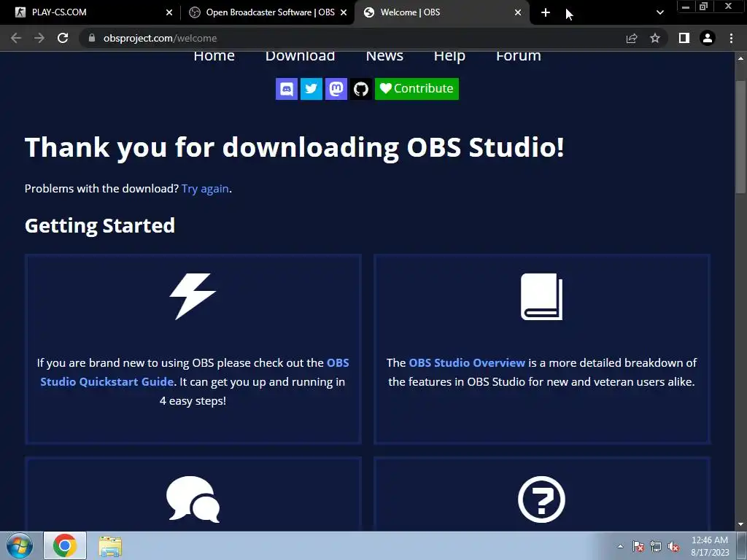Open the OBS GitHub icon link

point(360,89)
